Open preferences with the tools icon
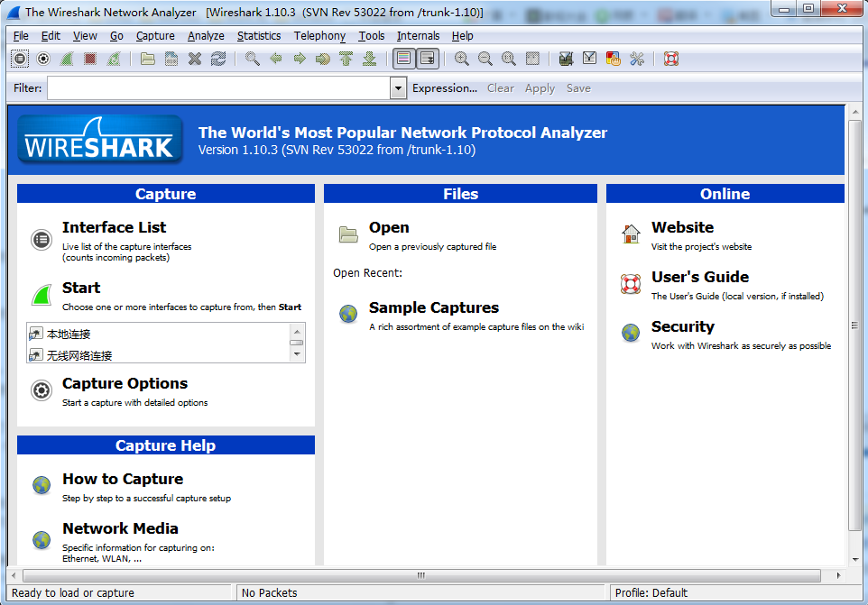Image resolution: width=868 pixels, height=605 pixels. 637,59
